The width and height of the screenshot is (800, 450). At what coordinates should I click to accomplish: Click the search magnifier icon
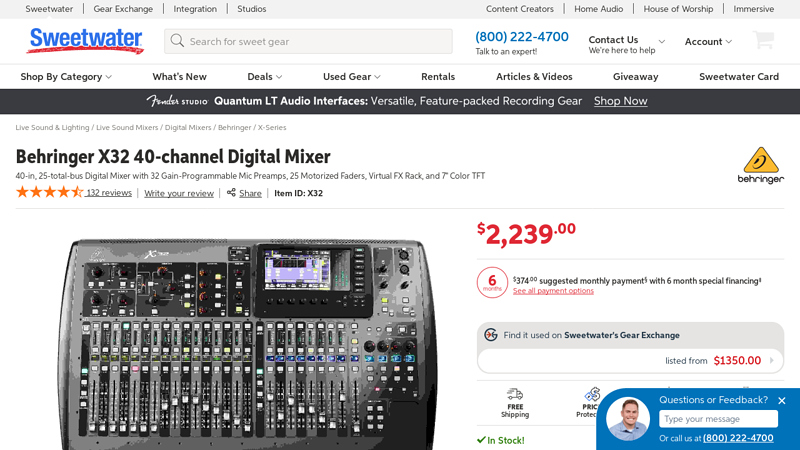(177, 41)
